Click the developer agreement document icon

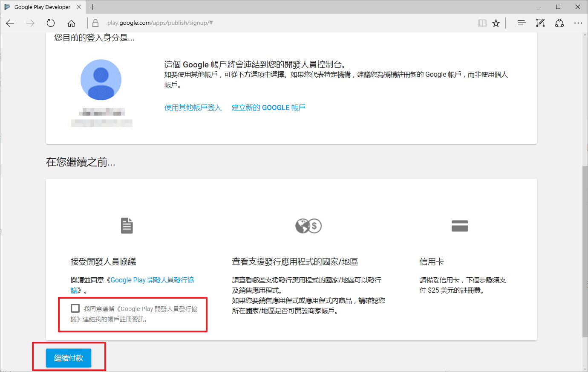(x=127, y=226)
